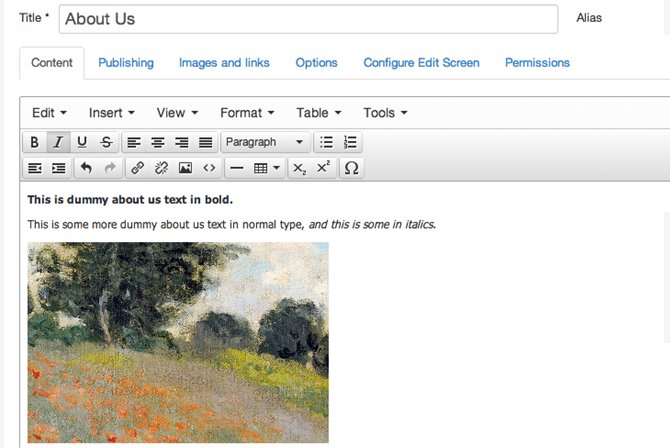Switch to the Publishing tab
This screenshot has height=448, width=670.
(x=126, y=63)
